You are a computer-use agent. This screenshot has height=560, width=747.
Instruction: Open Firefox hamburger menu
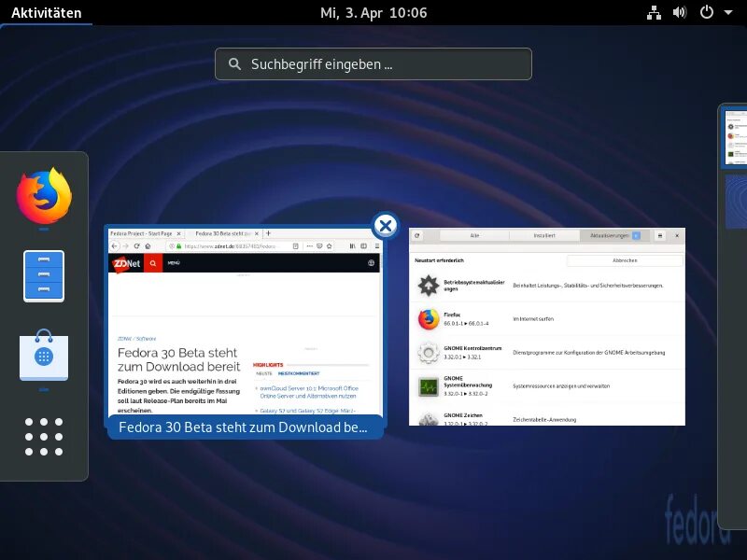(377, 246)
